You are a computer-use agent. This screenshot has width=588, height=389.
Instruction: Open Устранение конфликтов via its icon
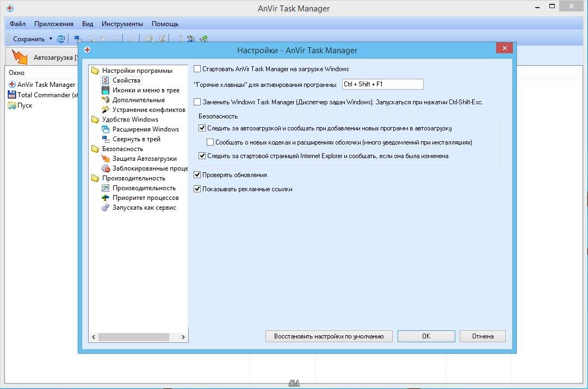106,109
